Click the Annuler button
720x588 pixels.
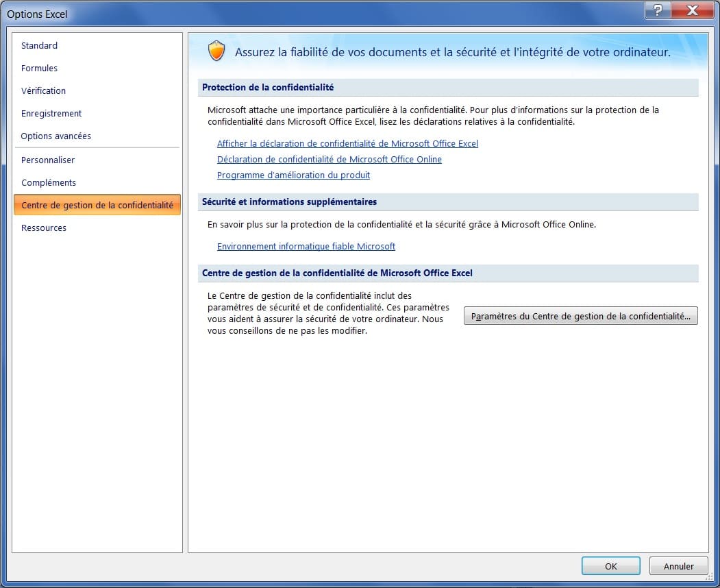[x=679, y=566]
